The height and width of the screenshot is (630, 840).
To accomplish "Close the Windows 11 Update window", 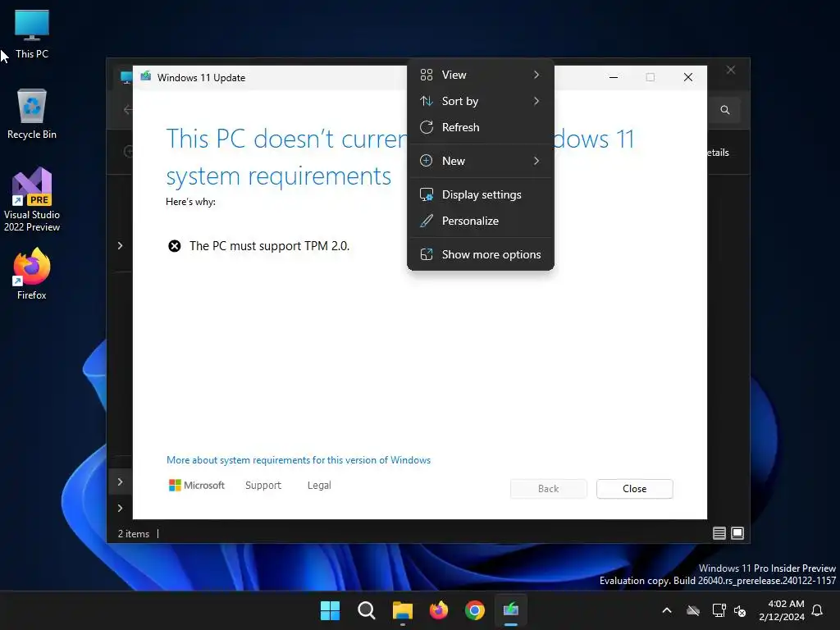I will (x=688, y=78).
